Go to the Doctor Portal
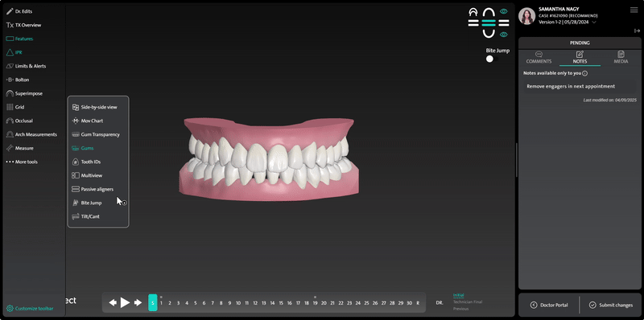 (x=549, y=305)
